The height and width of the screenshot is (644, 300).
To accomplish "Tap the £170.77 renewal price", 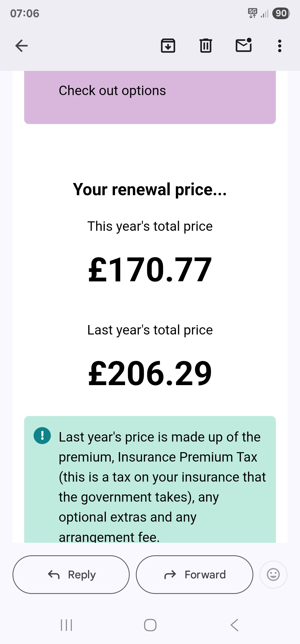I will [150, 270].
